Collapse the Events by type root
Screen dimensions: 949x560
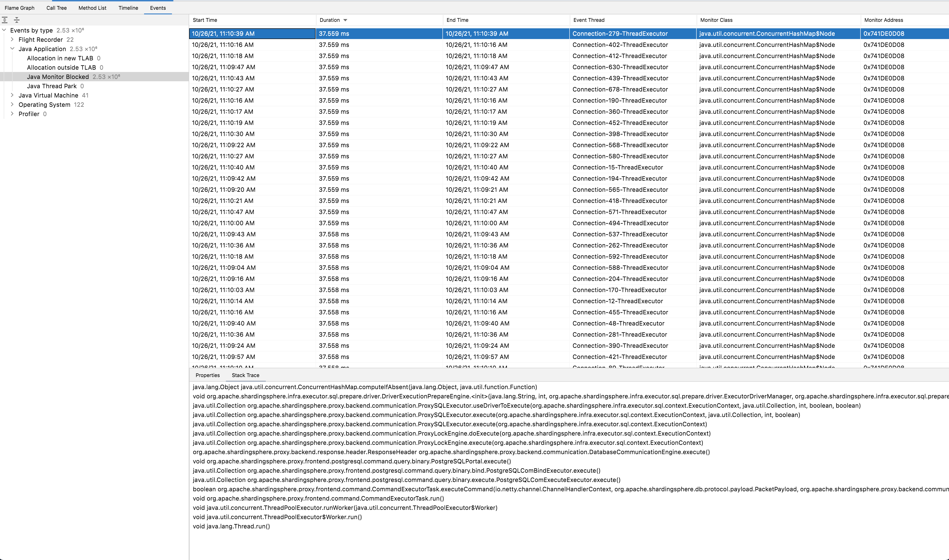(x=4, y=30)
